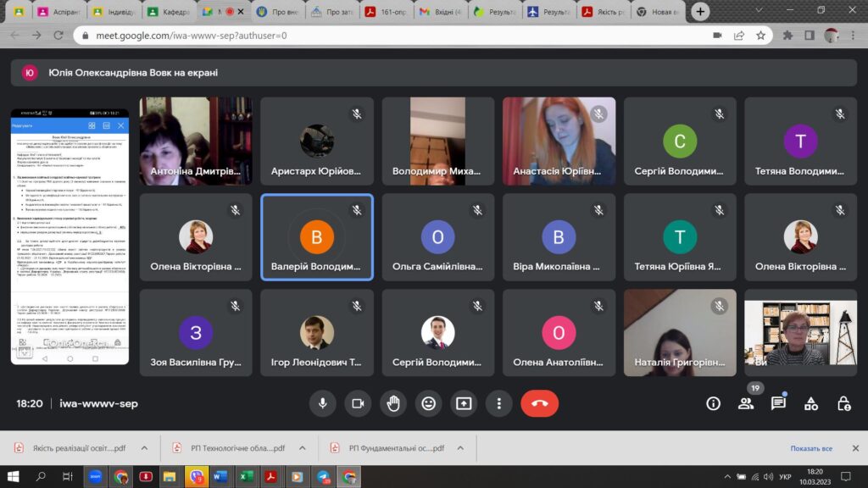Viewport: 868px width, 488px height.
Task: Toggle the camera on or off
Action: 358,403
